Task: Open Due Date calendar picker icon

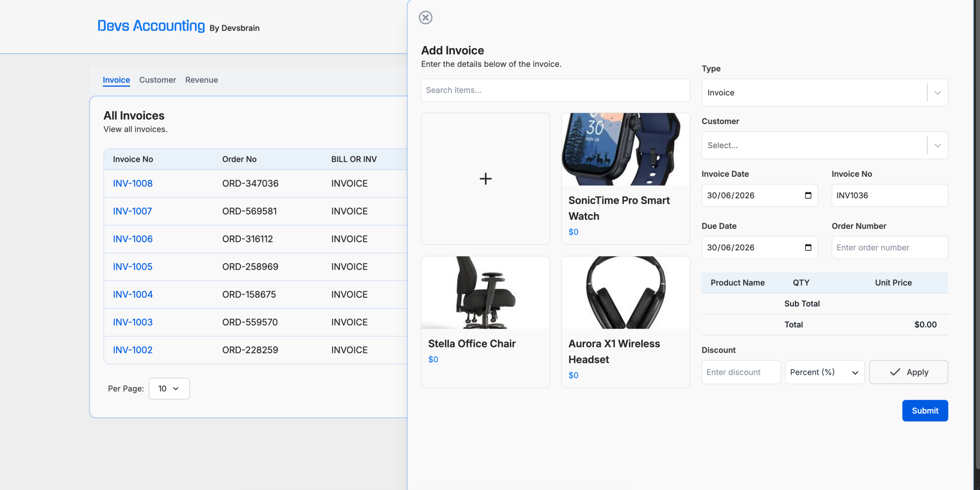Action: click(808, 247)
